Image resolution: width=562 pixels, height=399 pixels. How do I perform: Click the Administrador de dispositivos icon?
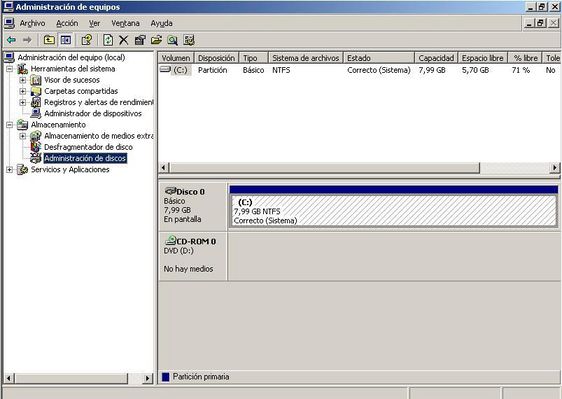click(x=35, y=113)
